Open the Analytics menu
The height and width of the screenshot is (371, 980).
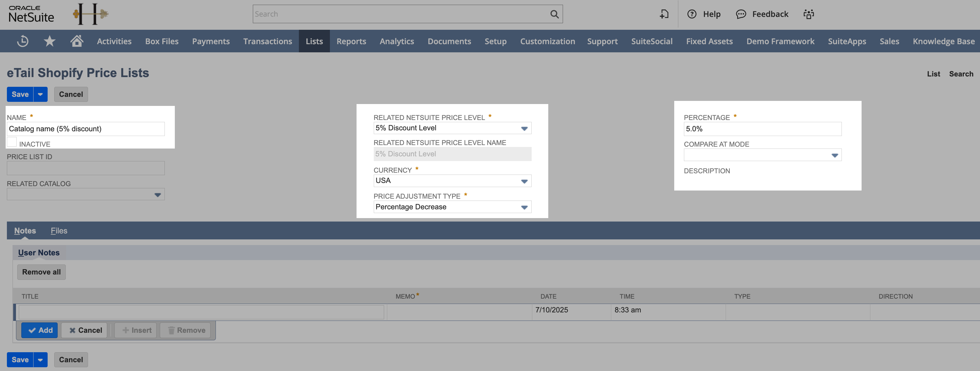pyautogui.click(x=397, y=41)
